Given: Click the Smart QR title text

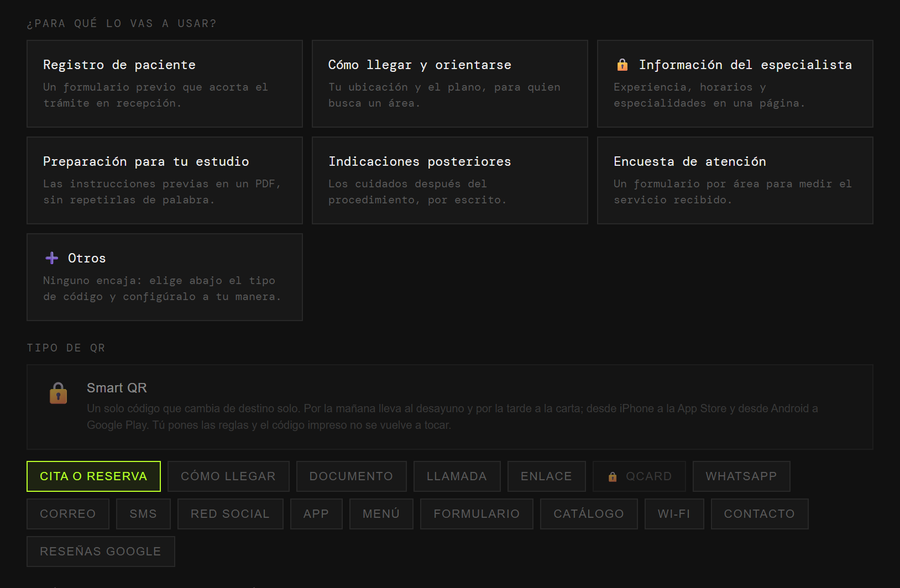Looking at the screenshot, I should click(x=117, y=388).
